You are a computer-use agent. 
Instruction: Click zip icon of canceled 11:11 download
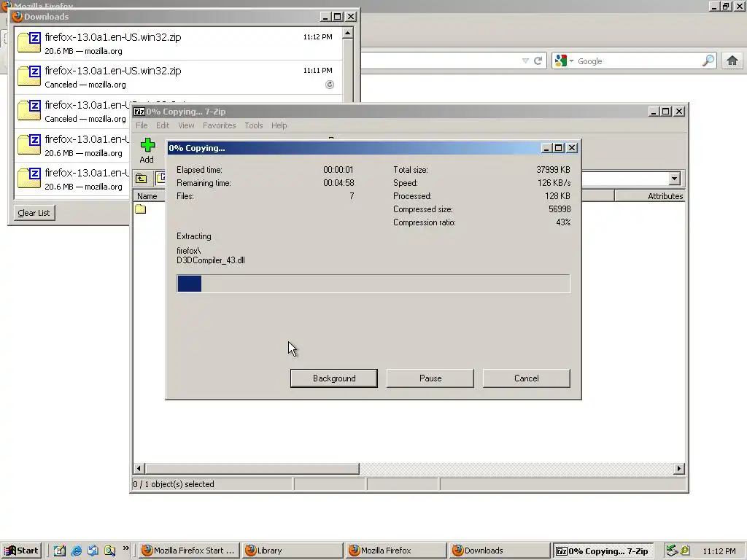click(29, 76)
